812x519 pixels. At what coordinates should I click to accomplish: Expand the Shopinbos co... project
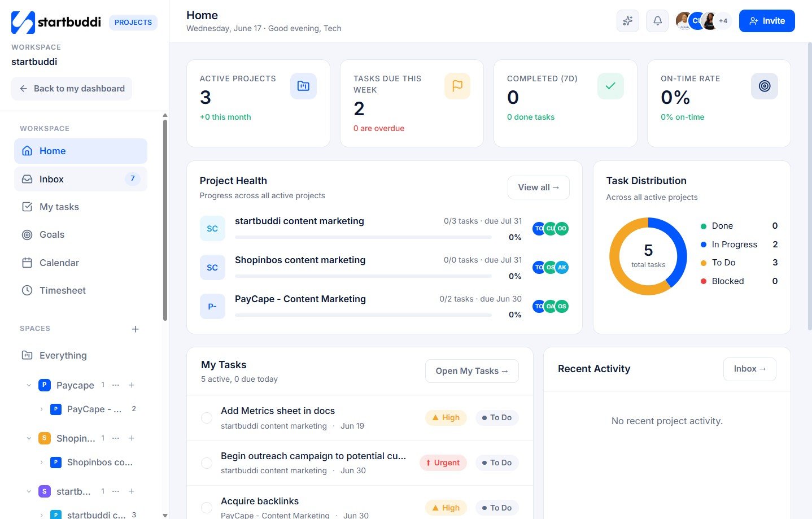coord(41,462)
